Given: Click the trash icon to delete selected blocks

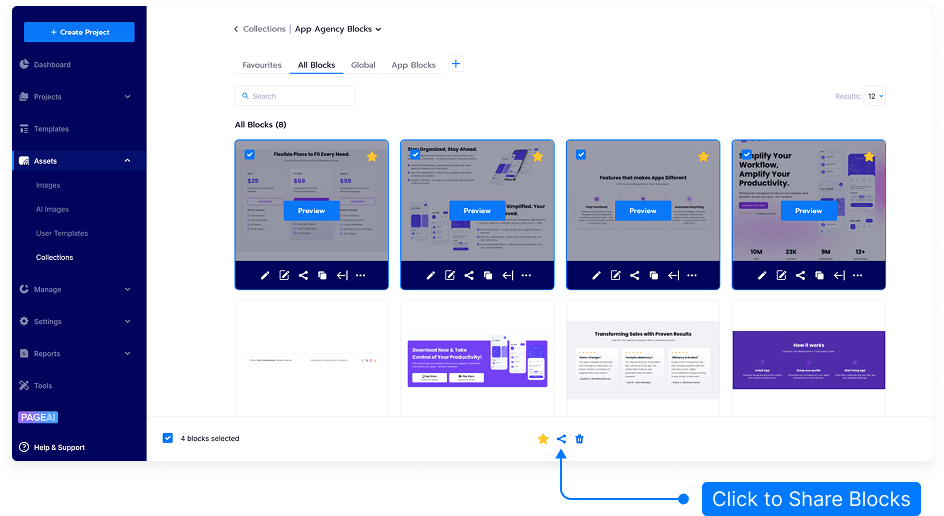Looking at the screenshot, I should 580,439.
